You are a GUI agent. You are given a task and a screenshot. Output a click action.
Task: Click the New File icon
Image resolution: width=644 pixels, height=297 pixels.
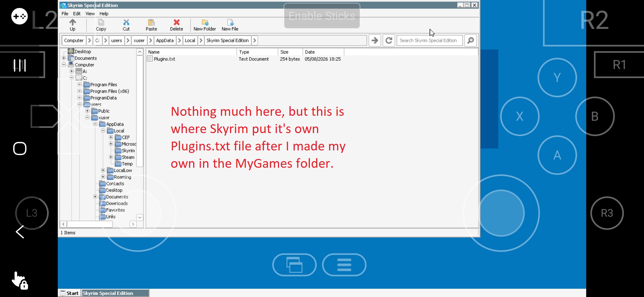click(230, 22)
